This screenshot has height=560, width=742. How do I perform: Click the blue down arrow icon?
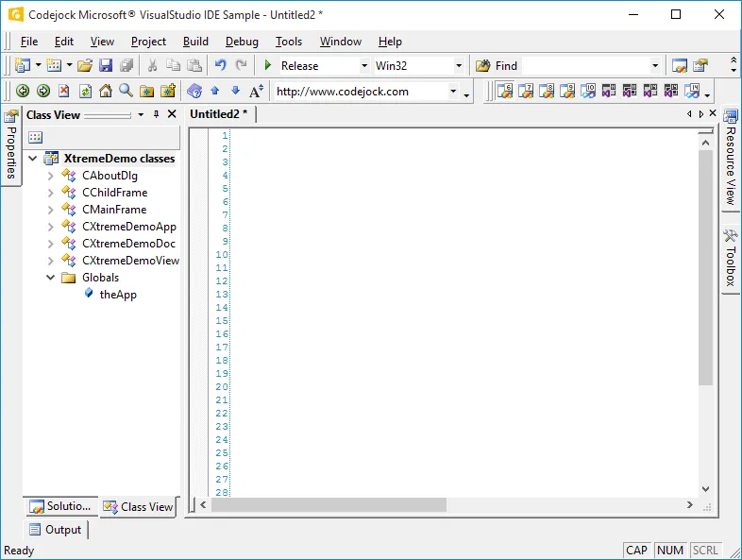236,91
